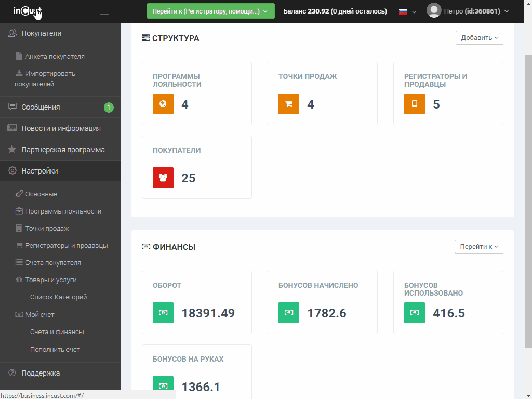The width and height of the screenshot is (532, 399).
Task: Click the green Бонусов начислено money icon
Action: pos(288,313)
